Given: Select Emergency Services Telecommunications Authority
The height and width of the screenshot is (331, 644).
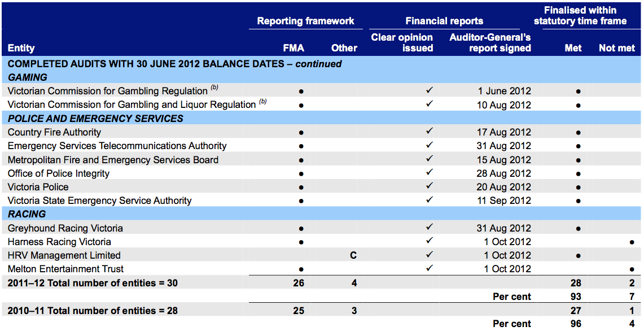Looking at the screenshot, I should (117, 146).
